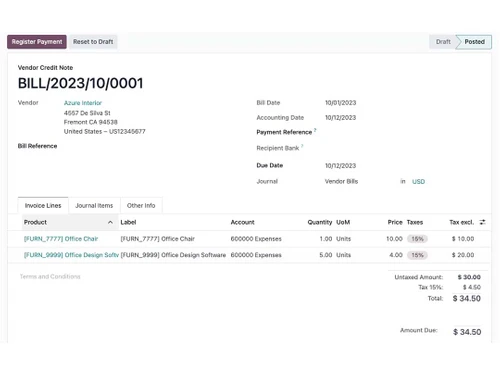Click the 600000 Expenses account on Office Design Software row
This screenshot has height=375, width=500.
click(256, 255)
